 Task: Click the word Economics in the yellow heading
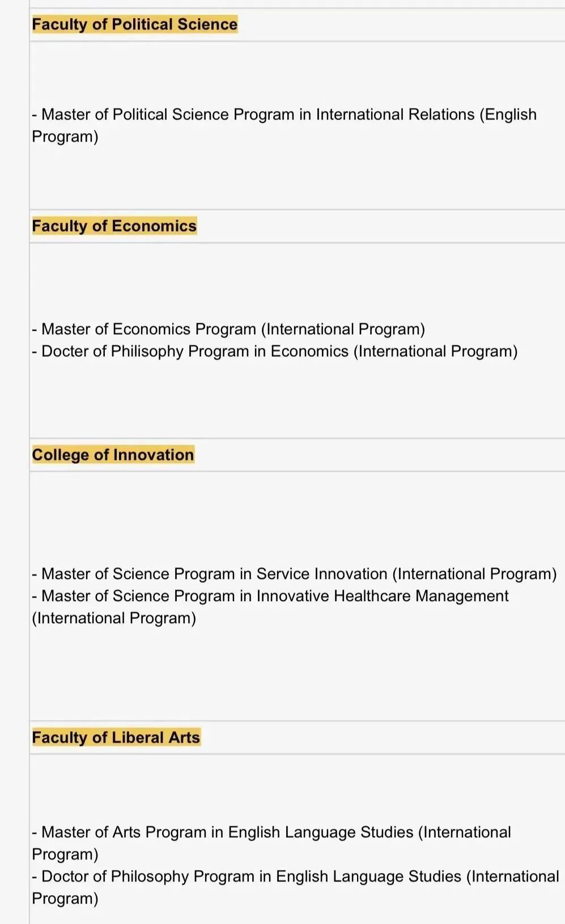coord(154,226)
